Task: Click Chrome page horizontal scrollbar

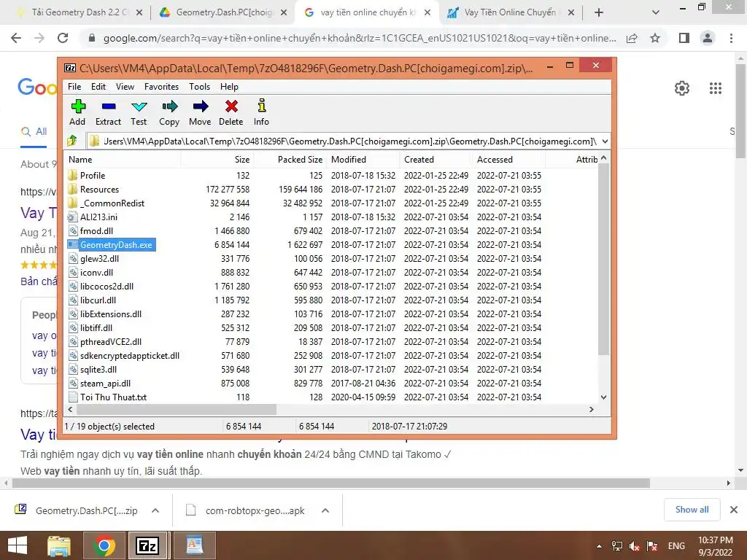Action: [x=331, y=483]
